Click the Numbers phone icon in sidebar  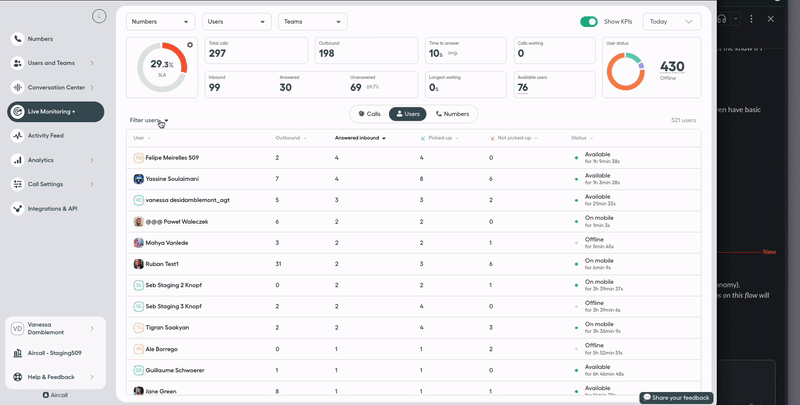(18, 39)
